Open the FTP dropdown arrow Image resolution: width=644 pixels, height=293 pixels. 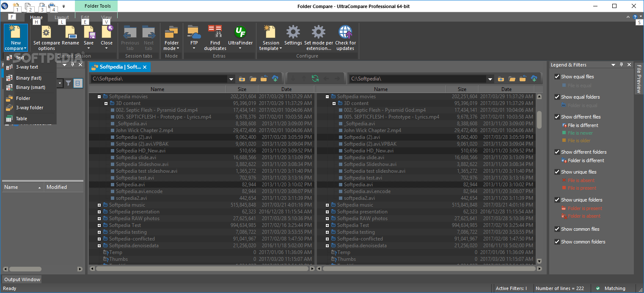pos(194,48)
